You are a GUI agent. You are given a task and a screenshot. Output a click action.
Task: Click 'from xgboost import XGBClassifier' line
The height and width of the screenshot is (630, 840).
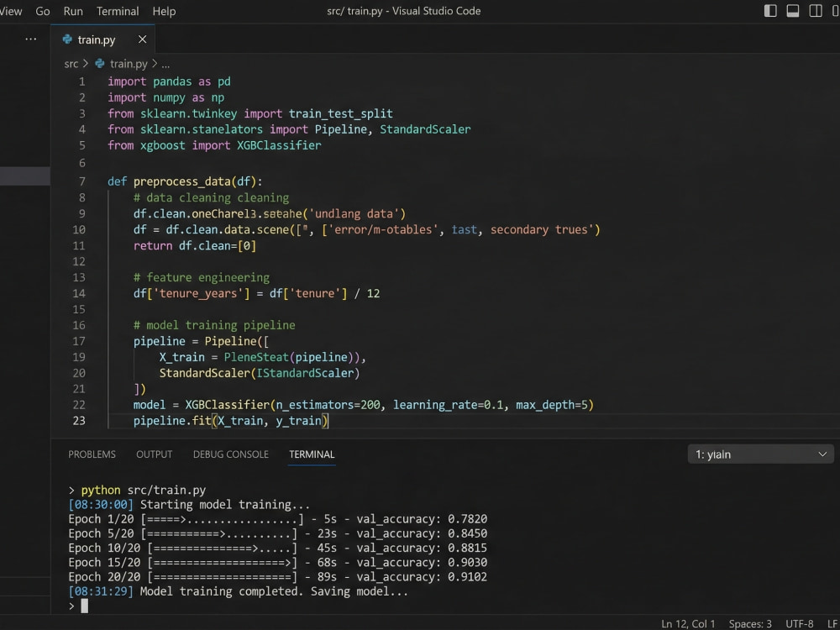(x=214, y=145)
